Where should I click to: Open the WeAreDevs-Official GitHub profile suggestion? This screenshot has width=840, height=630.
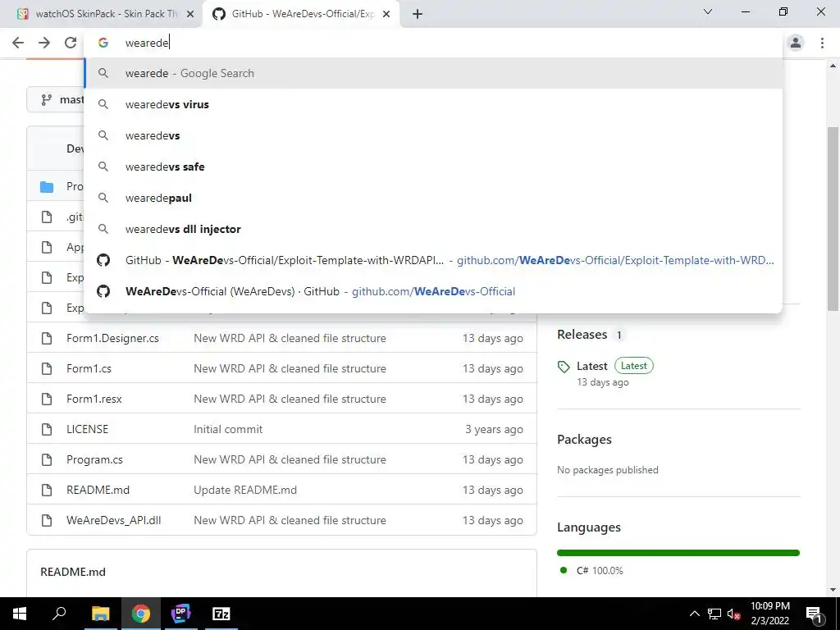pyautogui.click(x=433, y=291)
